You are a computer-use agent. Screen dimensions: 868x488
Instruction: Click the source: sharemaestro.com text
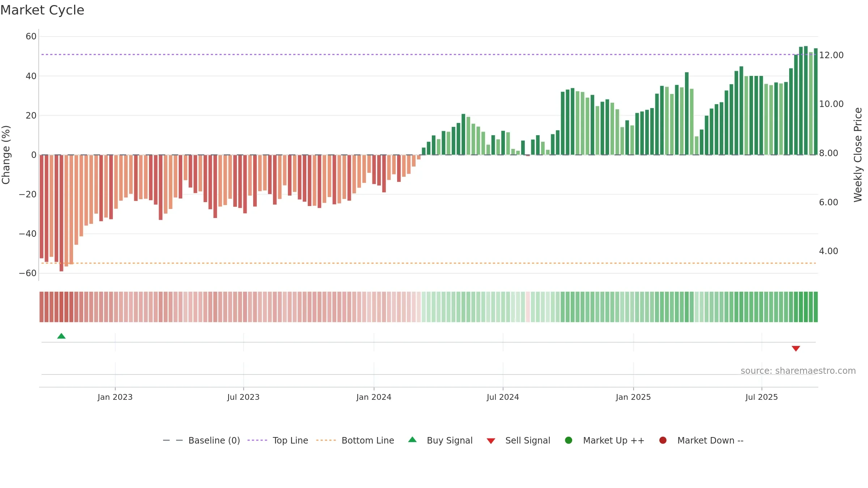[x=798, y=371]
